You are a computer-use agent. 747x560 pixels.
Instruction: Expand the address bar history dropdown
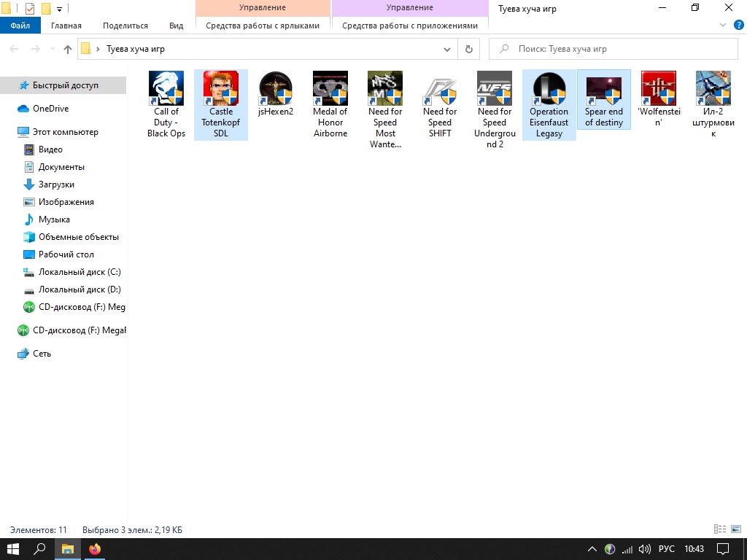coord(447,49)
